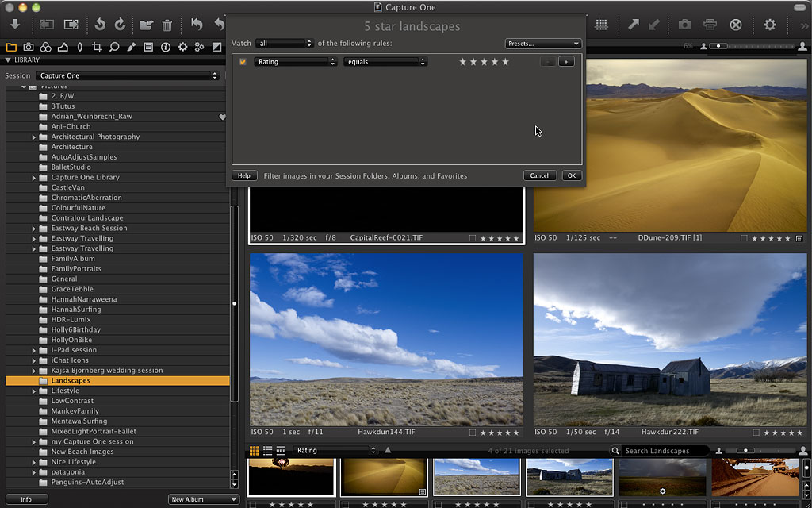Open the Presets dropdown

pyautogui.click(x=543, y=44)
